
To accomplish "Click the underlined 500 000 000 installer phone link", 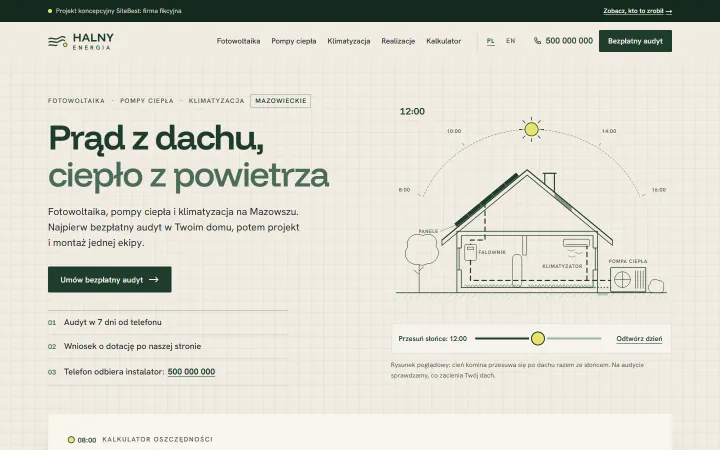I will coord(191,371).
